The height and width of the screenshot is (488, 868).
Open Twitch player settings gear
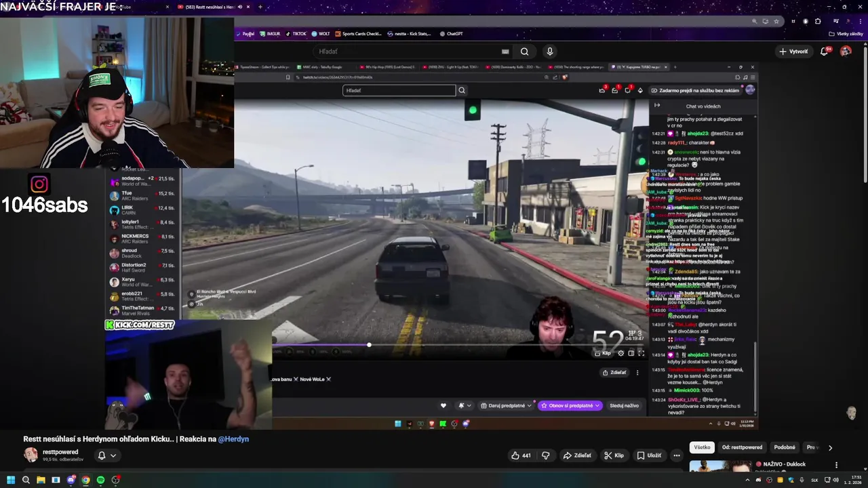pyautogui.click(x=620, y=353)
